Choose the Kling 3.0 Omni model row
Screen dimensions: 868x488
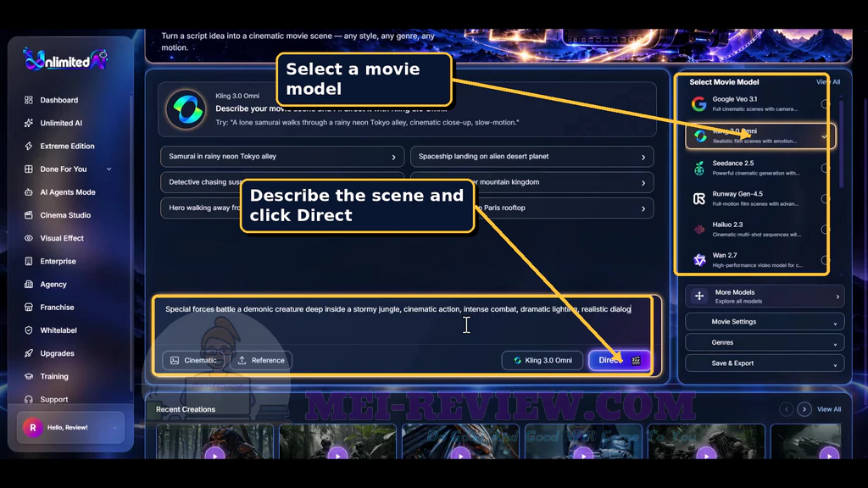pos(760,136)
